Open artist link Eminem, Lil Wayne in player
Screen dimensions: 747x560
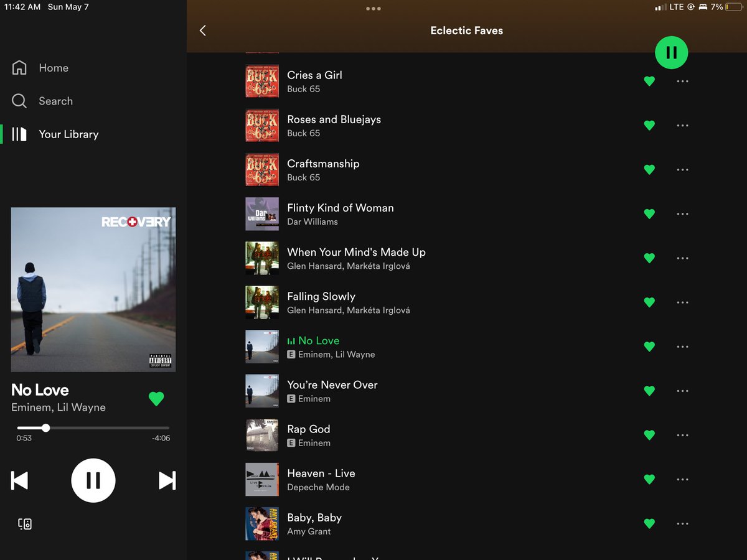(59, 408)
